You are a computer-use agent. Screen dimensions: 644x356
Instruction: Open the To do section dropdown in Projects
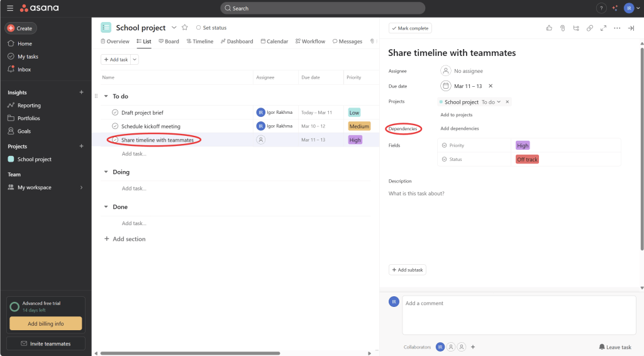click(491, 102)
